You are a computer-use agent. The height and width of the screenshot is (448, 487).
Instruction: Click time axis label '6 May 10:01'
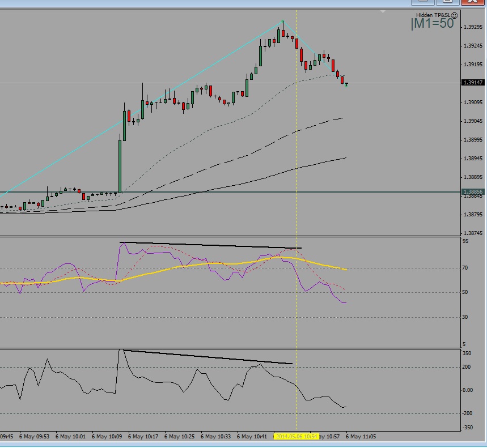click(70, 437)
